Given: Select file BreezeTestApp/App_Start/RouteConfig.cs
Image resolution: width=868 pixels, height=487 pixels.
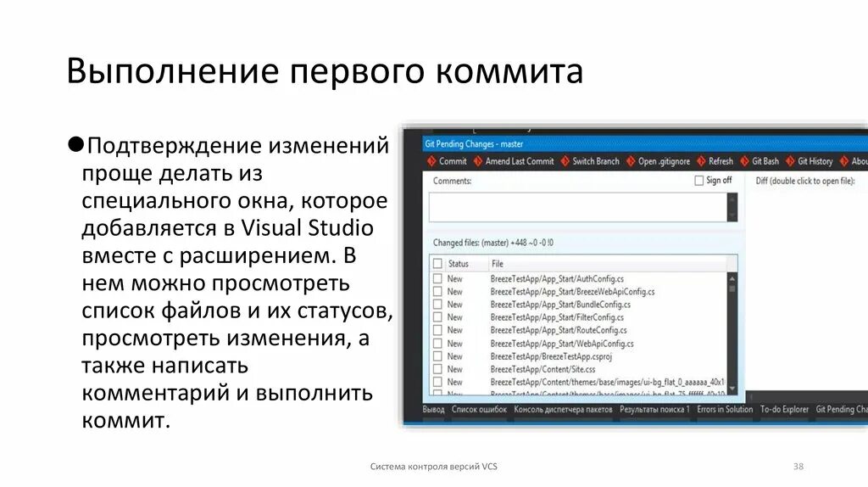Looking at the screenshot, I should point(559,330).
